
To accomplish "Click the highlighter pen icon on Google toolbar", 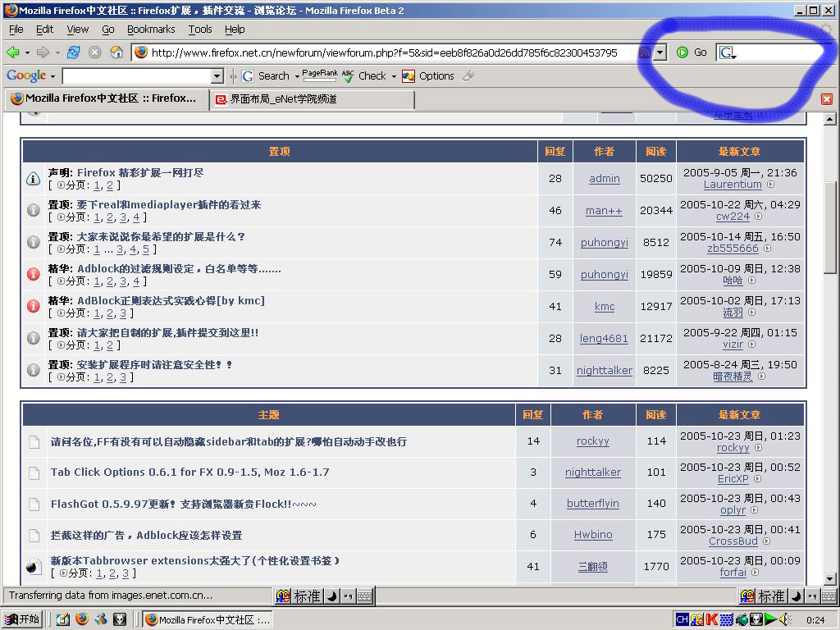I will [468, 76].
